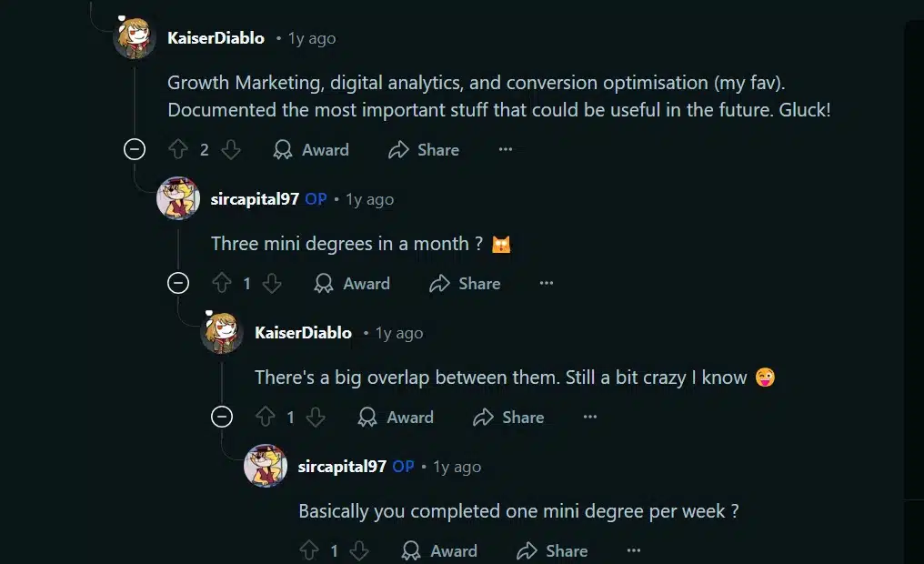Collapse the 'big overlap between them' comment thread
The height and width of the screenshot is (564, 924).
[x=222, y=417]
